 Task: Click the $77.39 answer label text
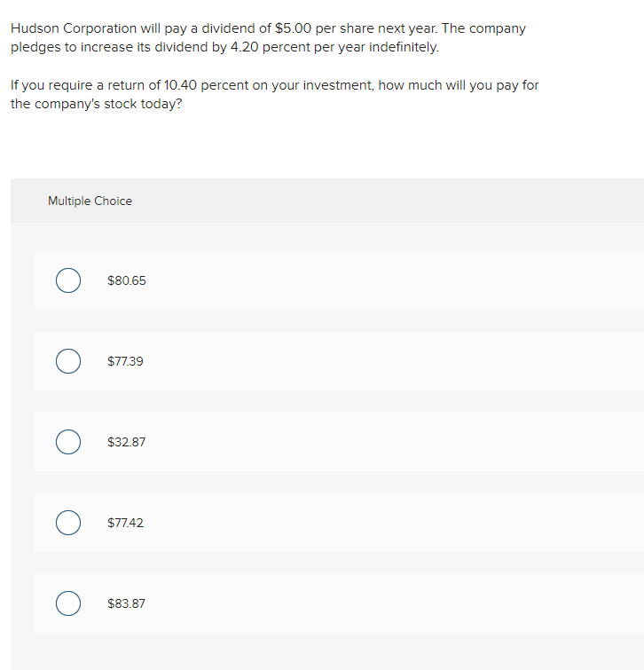pos(125,361)
